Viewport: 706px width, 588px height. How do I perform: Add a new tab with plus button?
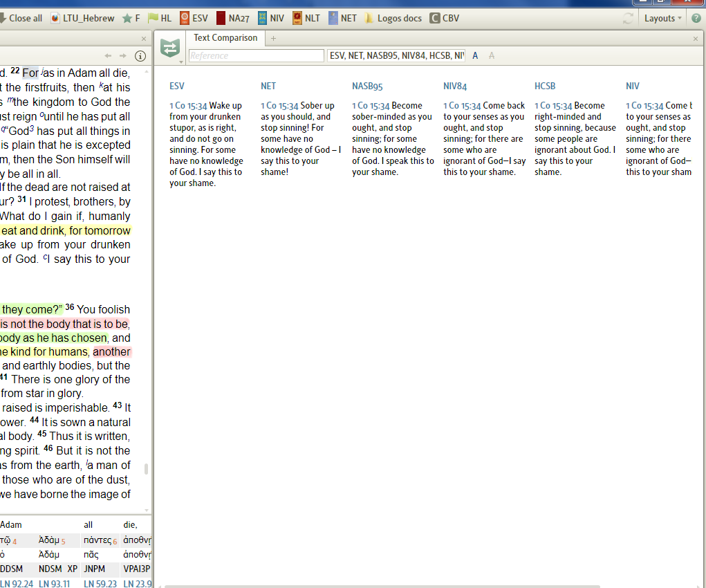[273, 39]
